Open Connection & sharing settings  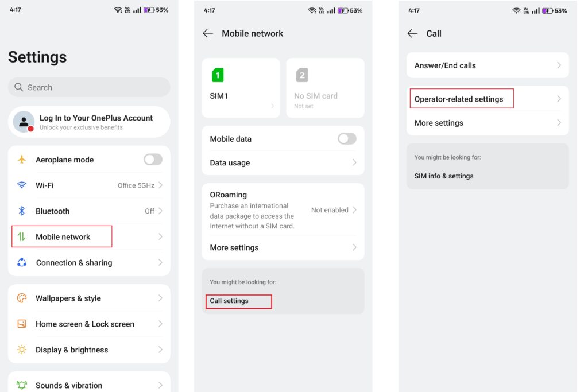[89, 262]
